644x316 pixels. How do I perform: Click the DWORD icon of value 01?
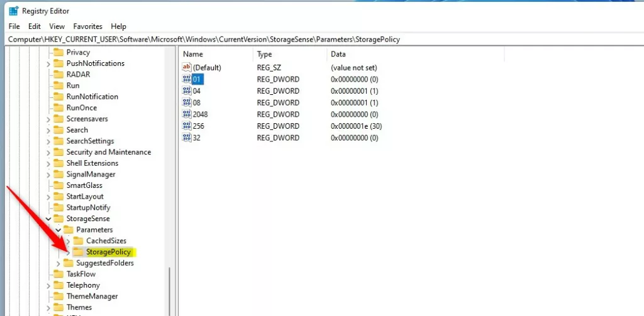tap(187, 79)
